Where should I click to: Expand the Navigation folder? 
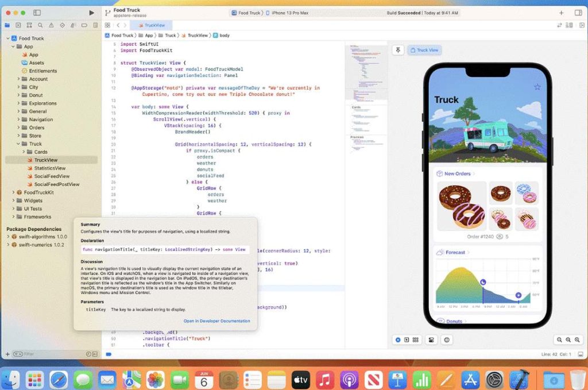(x=18, y=119)
